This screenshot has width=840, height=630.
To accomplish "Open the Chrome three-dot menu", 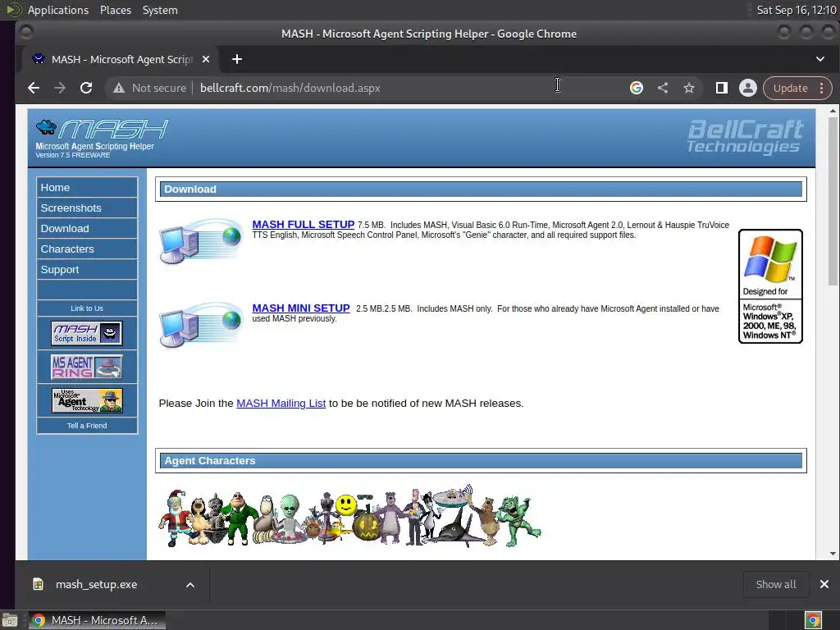I will 822,88.
